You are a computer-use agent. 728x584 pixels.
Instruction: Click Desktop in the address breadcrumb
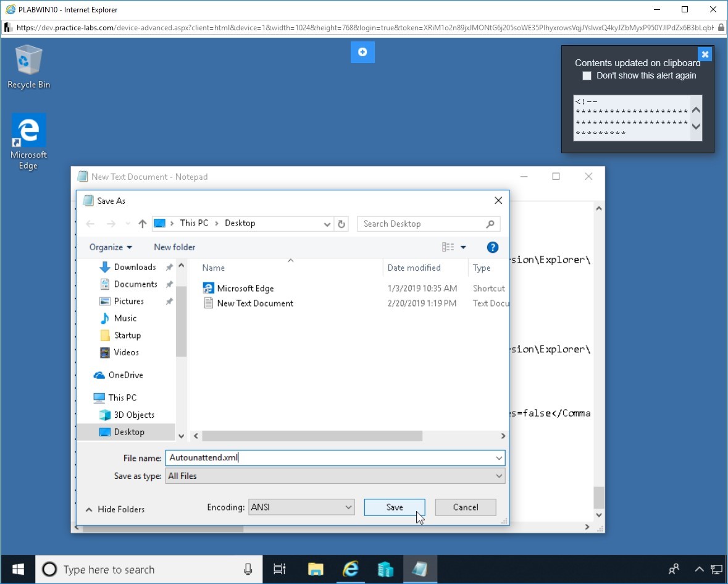pyautogui.click(x=240, y=224)
